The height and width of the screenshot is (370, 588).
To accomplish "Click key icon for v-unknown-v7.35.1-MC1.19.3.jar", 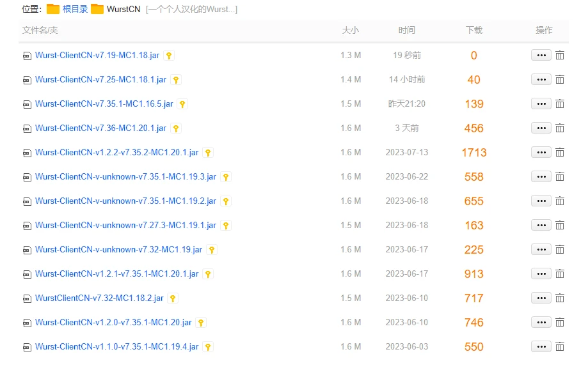I will (226, 177).
